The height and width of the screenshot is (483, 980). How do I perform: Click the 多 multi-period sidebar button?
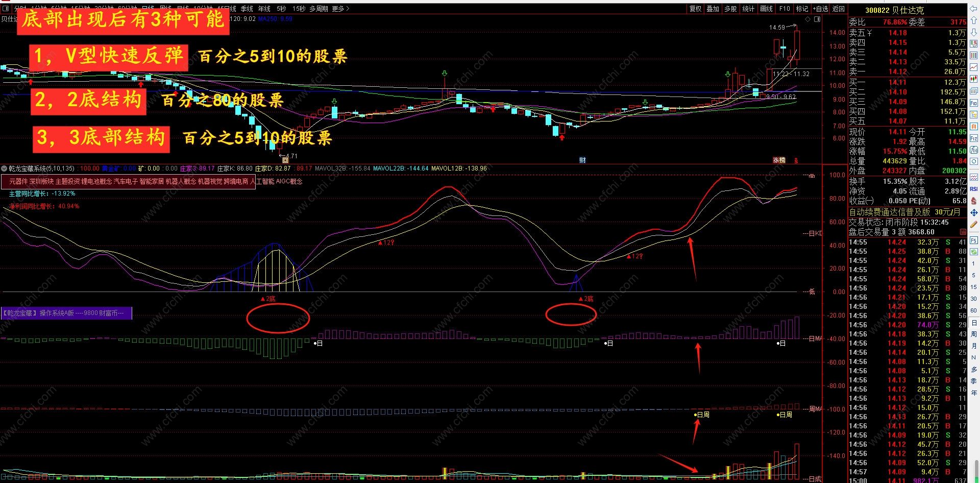click(974, 369)
